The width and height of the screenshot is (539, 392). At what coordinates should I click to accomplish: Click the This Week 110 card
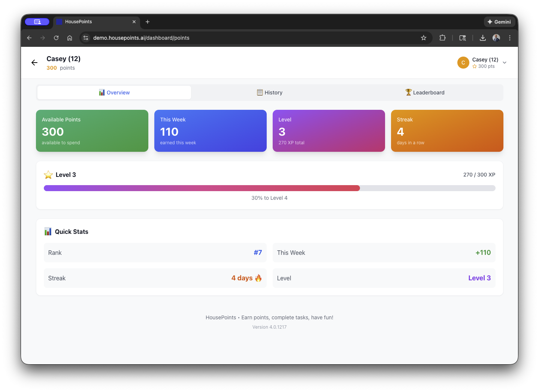(211, 131)
